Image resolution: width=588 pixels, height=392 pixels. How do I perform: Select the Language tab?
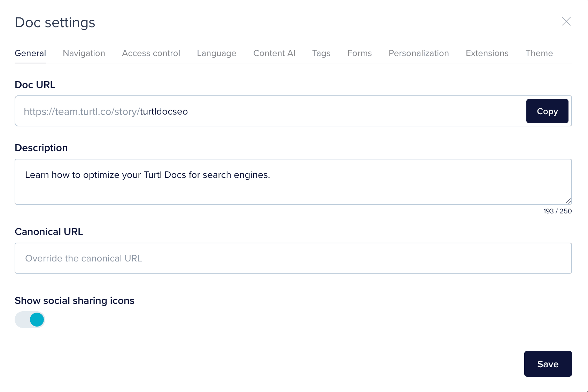coord(216,53)
